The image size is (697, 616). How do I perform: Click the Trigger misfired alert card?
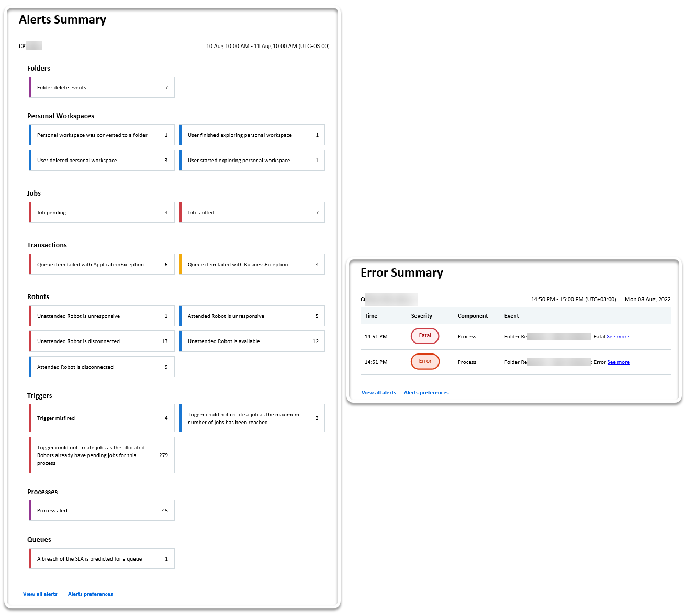pos(102,418)
